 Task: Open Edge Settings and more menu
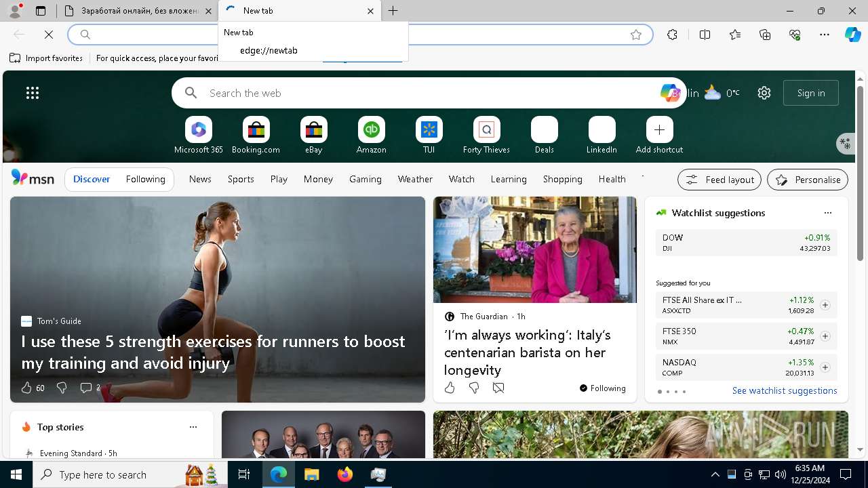(x=825, y=35)
